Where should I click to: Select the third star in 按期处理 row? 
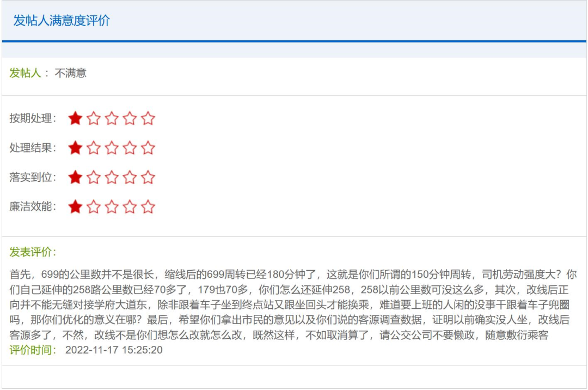tap(112, 119)
